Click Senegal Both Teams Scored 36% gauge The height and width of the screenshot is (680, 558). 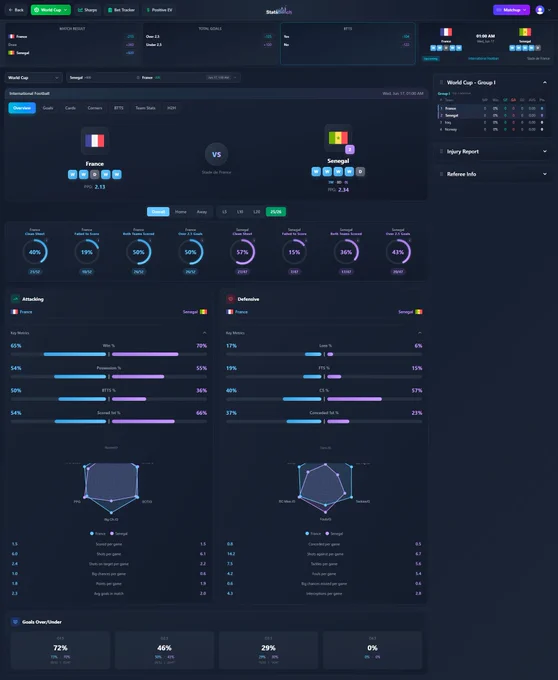point(346,252)
